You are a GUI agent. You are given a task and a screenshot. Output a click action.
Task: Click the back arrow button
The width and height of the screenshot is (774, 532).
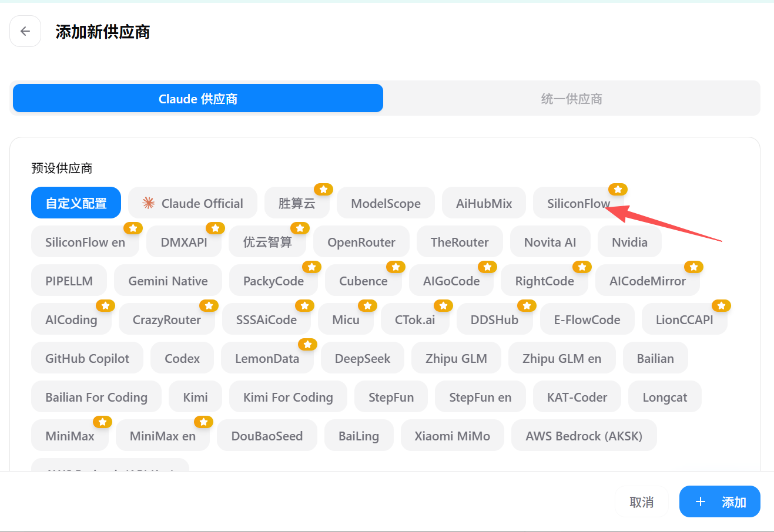click(25, 31)
